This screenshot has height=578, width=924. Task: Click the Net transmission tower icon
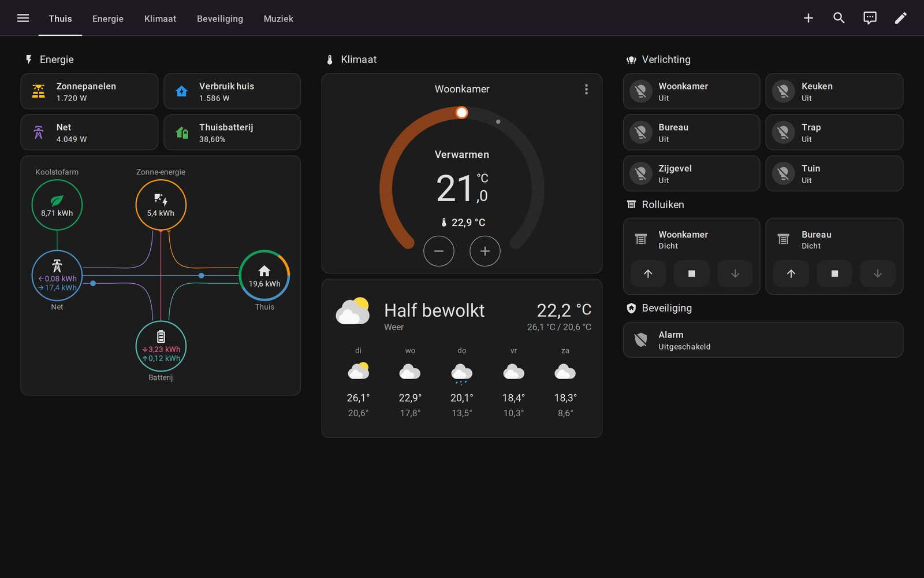(x=39, y=132)
